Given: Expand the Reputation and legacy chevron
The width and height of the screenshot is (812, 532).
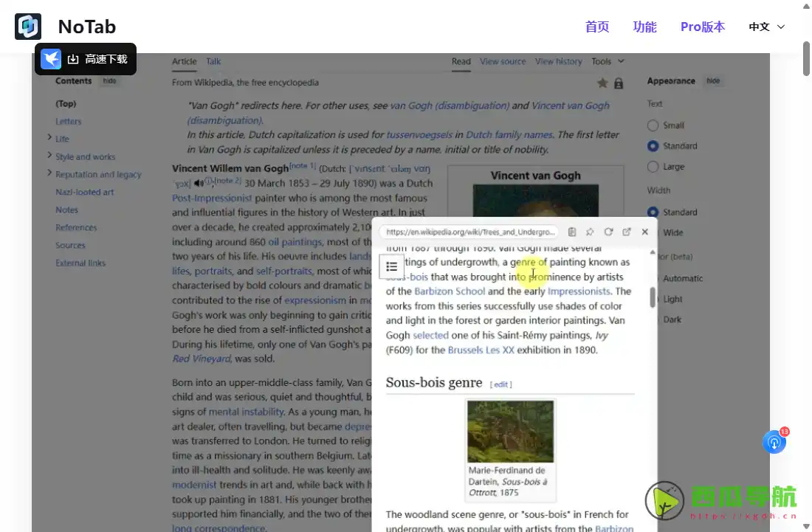Looking at the screenshot, I should (x=49, y=173).
